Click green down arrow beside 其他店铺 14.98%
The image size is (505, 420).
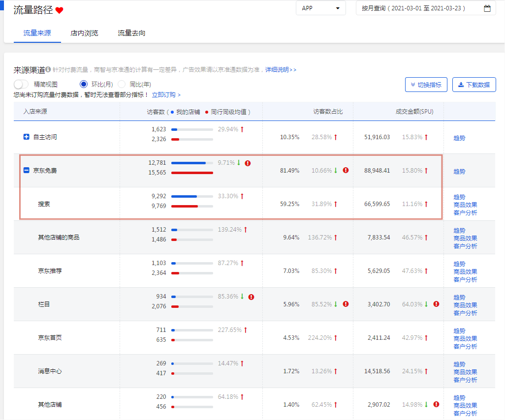[x=426, y=405]
